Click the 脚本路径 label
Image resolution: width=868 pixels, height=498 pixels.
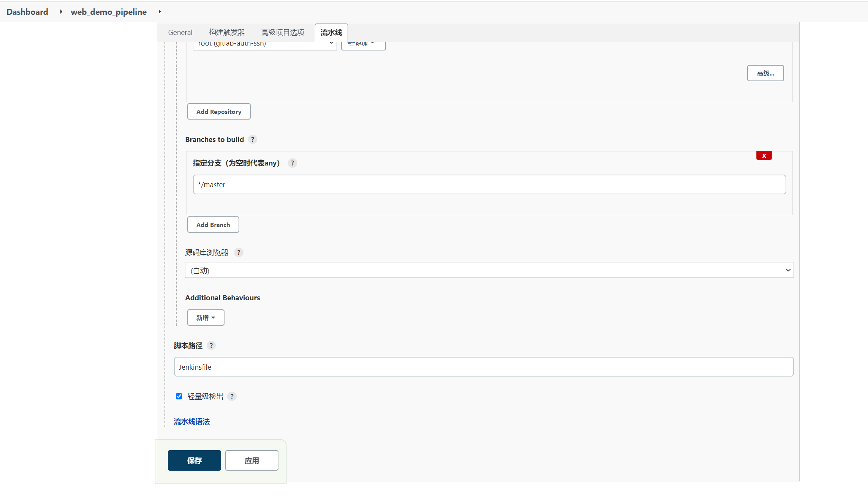click(x=188, y=345)
